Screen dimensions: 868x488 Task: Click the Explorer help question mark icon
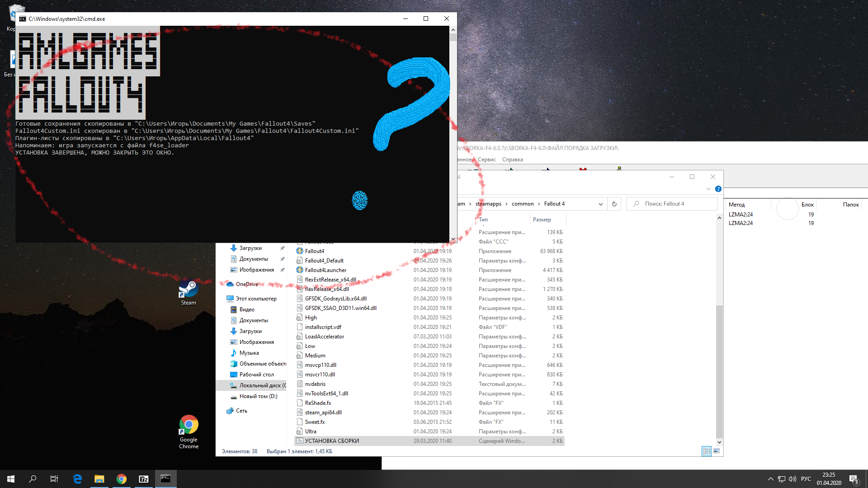pyautogui.click(x=718, y=189)
